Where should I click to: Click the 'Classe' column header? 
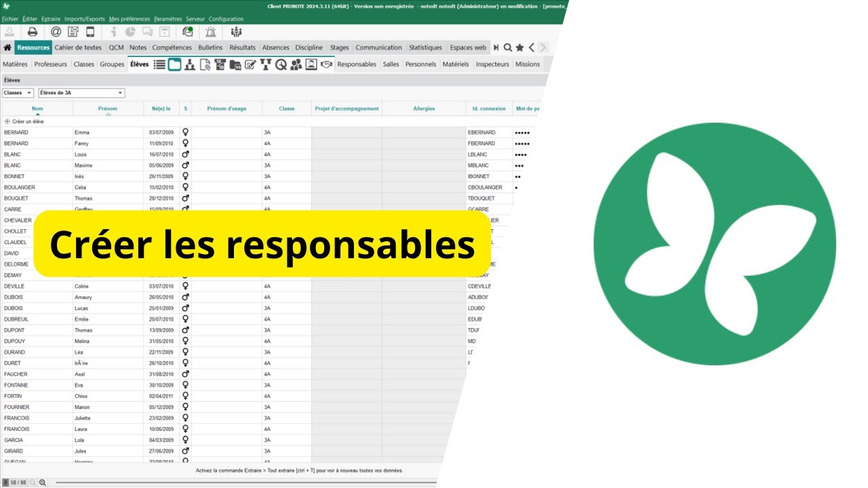click(x=287, y=108)
